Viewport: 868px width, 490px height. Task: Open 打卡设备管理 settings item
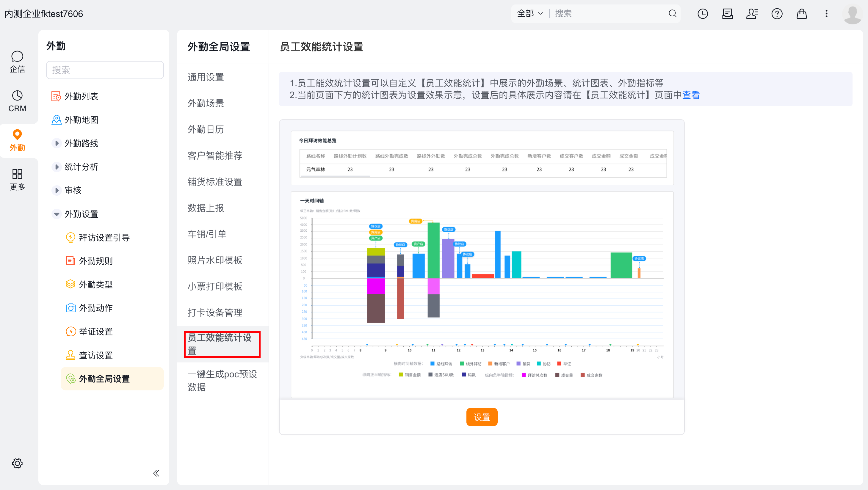click(x=215, y=312)
